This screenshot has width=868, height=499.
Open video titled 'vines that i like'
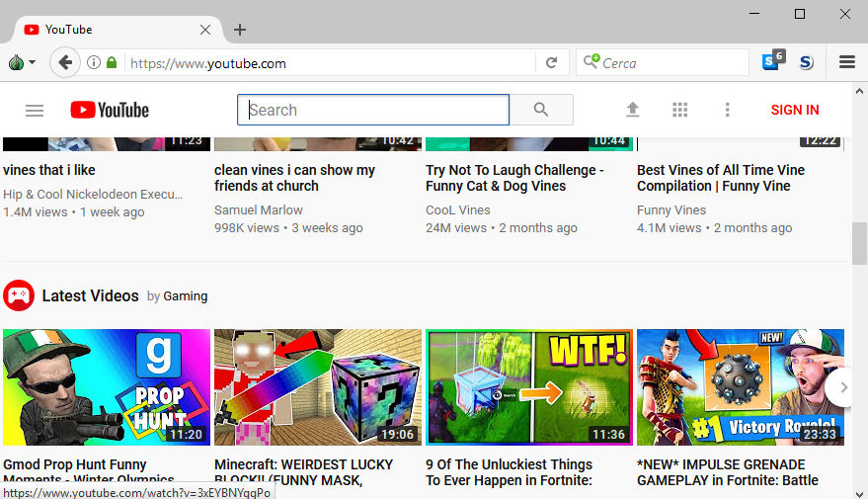[49, 170]
